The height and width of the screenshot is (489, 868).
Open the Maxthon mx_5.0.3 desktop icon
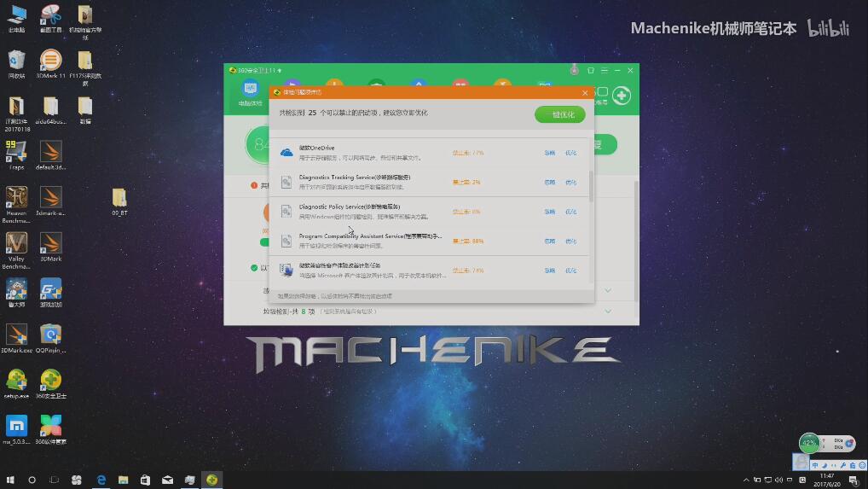coord(16,430)
